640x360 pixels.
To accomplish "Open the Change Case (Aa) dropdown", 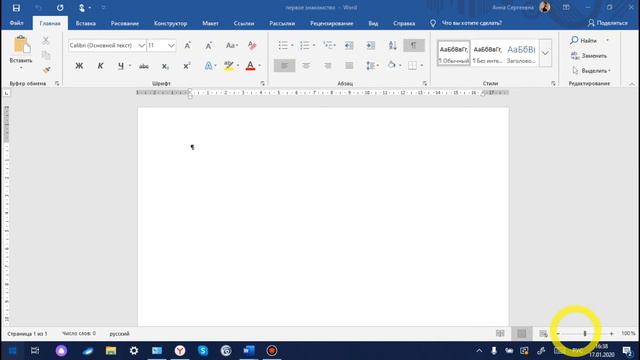I will tap(232, 45).
